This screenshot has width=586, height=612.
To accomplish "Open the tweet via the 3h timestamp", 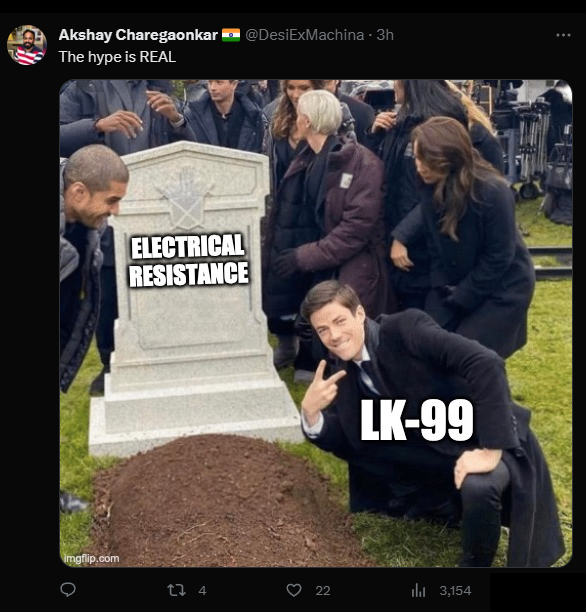I will (385, 35).
